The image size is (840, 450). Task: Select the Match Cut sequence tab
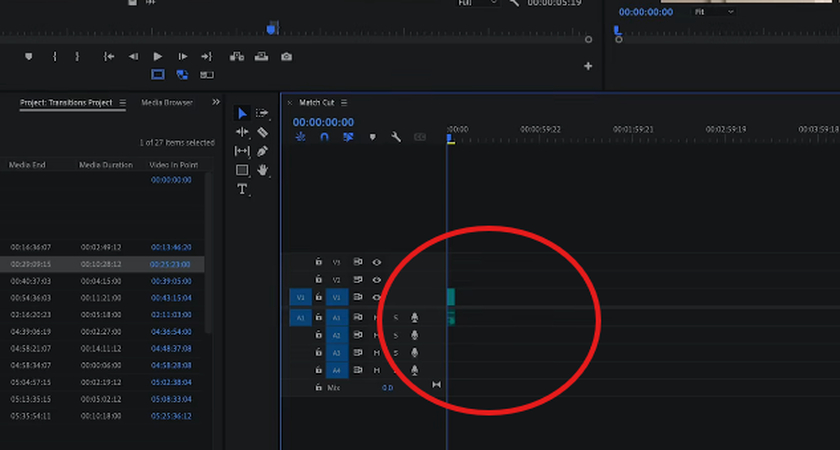[x=317, y=102]
